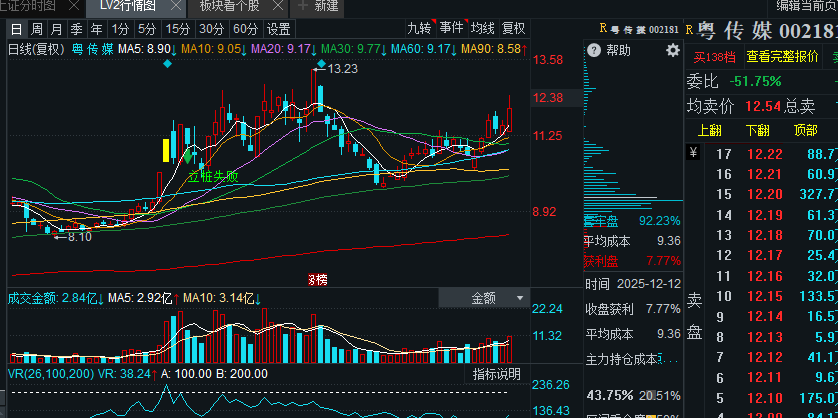The width and height of the screenshot is (838, 418).
Task: Click the 帮助 help label
Action: [618, 51]
